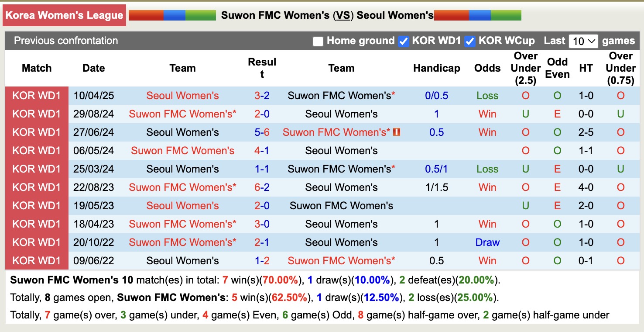Screen dimensions: 644x332
Task: Click the Previous confrontation header bar
Action: click(66, 41)
